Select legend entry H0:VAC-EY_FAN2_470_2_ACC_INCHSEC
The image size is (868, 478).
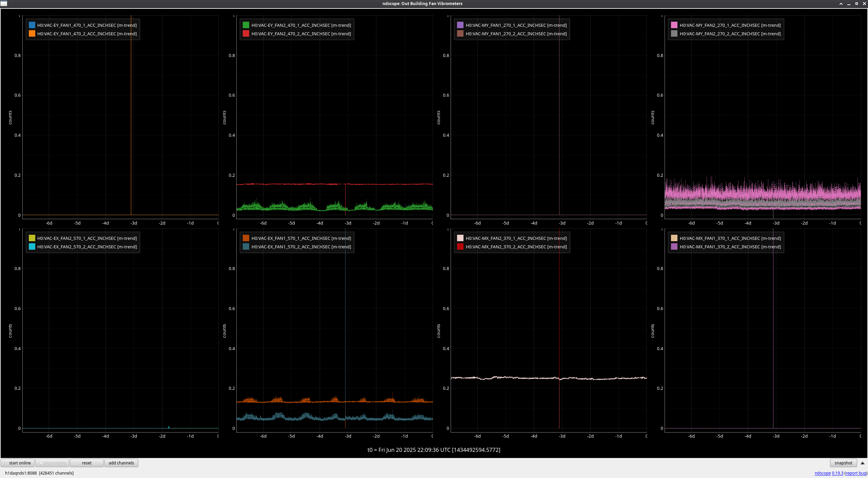301,34
